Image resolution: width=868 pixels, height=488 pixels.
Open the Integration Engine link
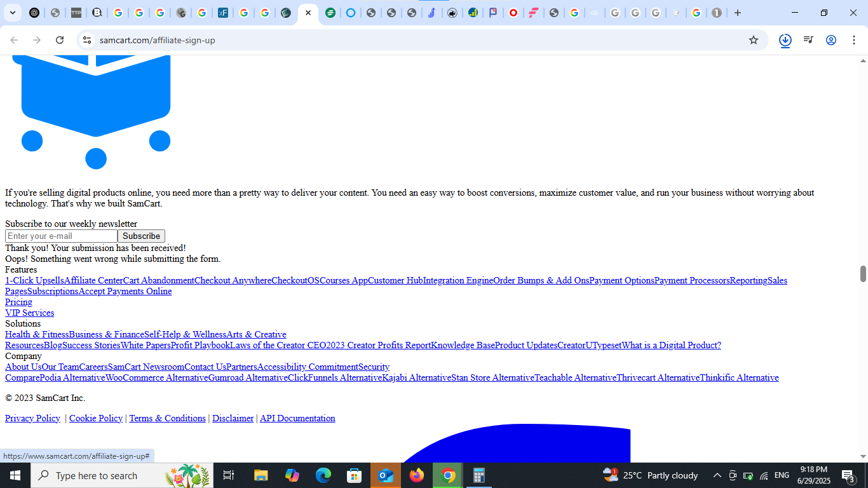pyautogui.click(x=458, y=280)
